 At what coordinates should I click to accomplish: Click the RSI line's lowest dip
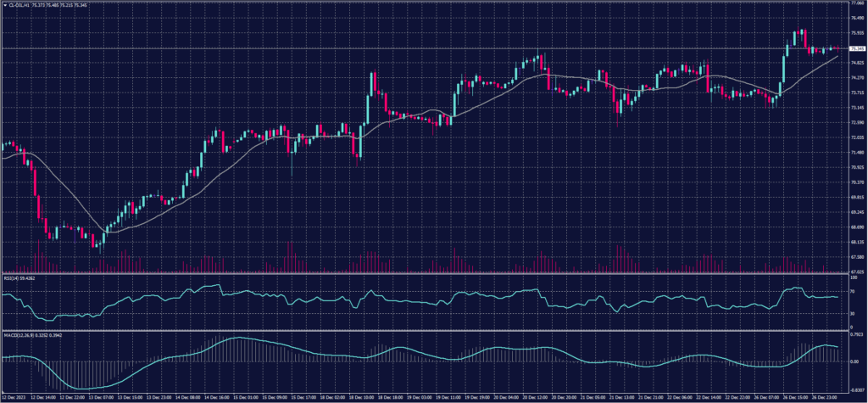point(47,321)
